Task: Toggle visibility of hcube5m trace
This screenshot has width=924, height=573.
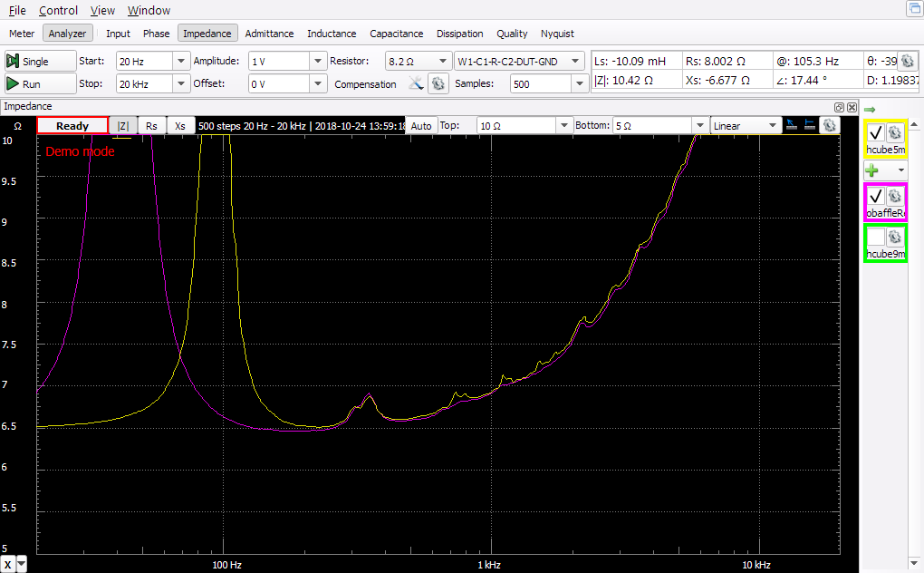Action: (876, 132)
